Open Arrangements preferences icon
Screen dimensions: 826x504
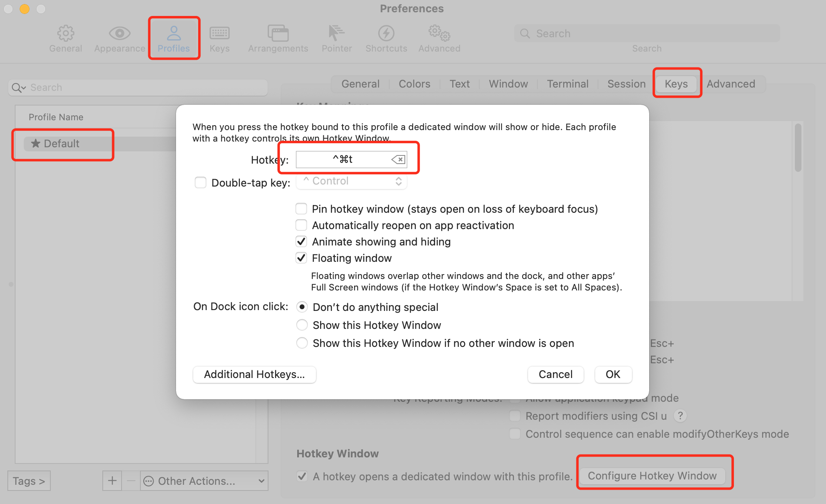coord(278,34)
